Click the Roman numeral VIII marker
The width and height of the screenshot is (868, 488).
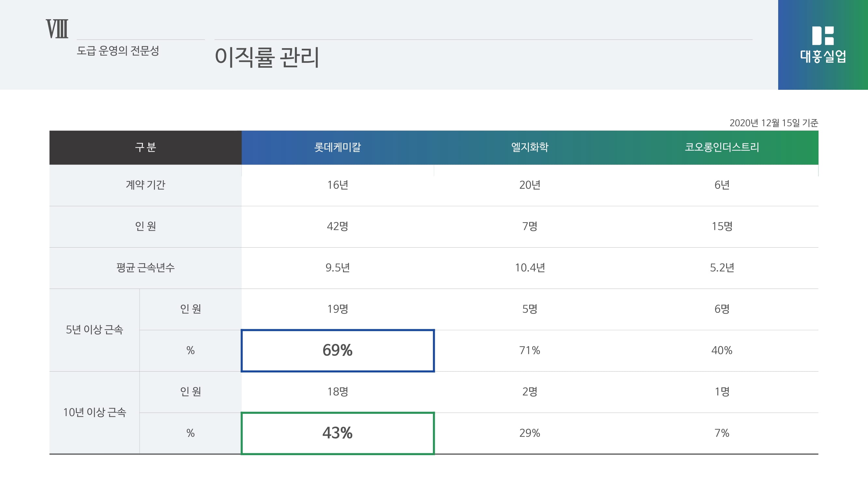pyautogui.click(x=57, y=29)
